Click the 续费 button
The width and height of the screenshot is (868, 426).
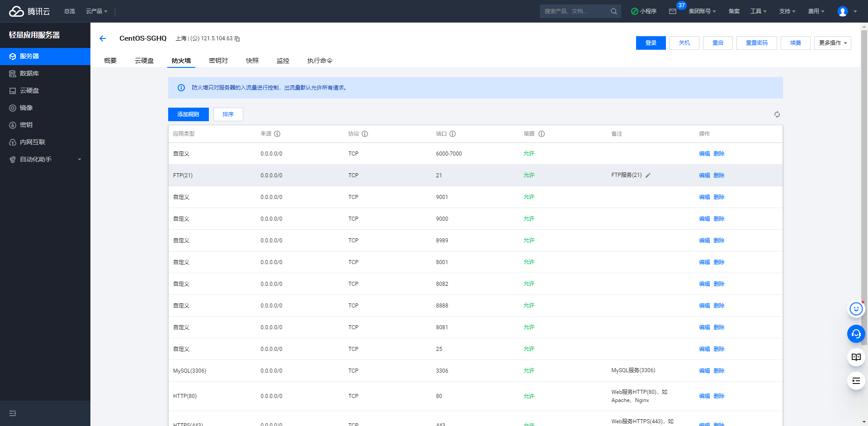[796, 43]
